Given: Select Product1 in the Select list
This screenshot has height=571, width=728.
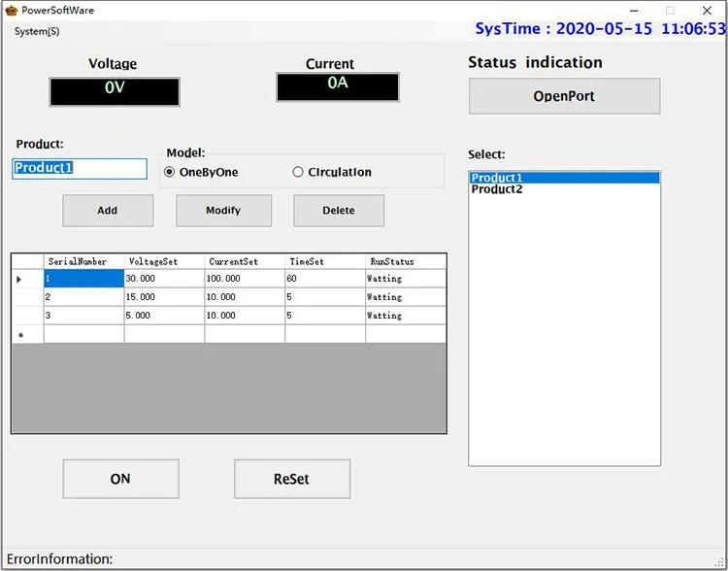Looking at the screenshot, I should (x=497, y=178).
